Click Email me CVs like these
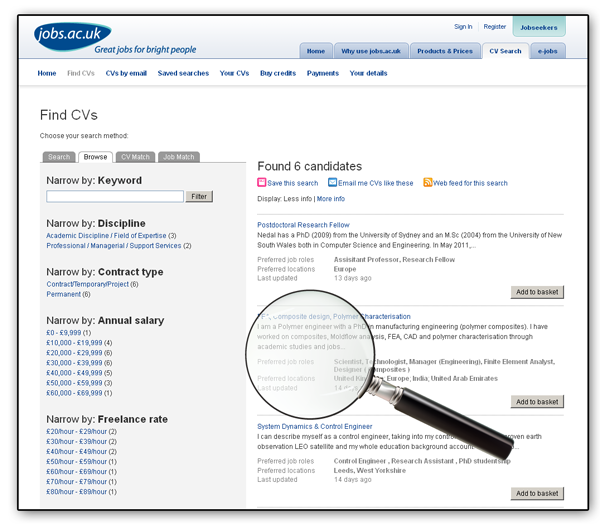The image size is (600, 529). [x=375, y=183]
